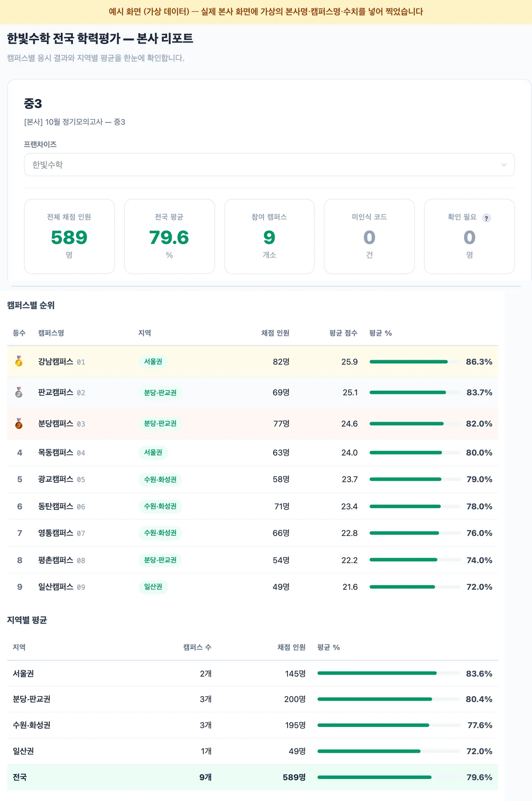Image resolution: width=532 pixels, height=801 pixels.
Task: Select the 확인 필요 0명 card
Action: point(469,236)
